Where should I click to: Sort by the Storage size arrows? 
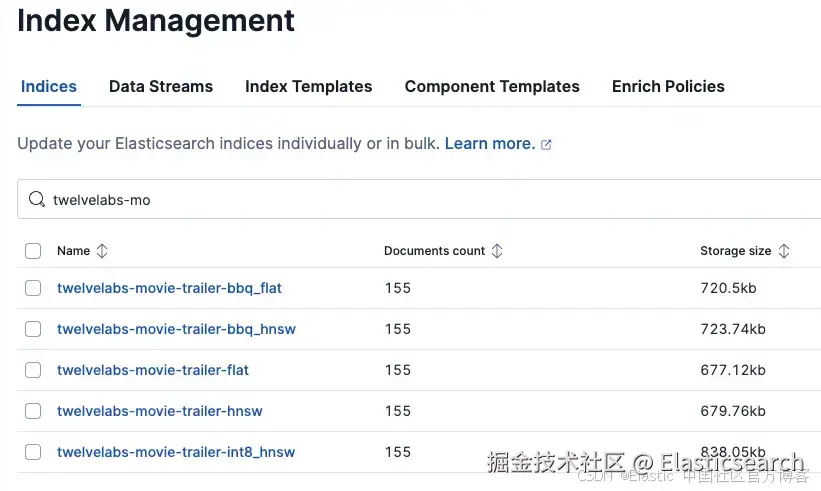784,251
